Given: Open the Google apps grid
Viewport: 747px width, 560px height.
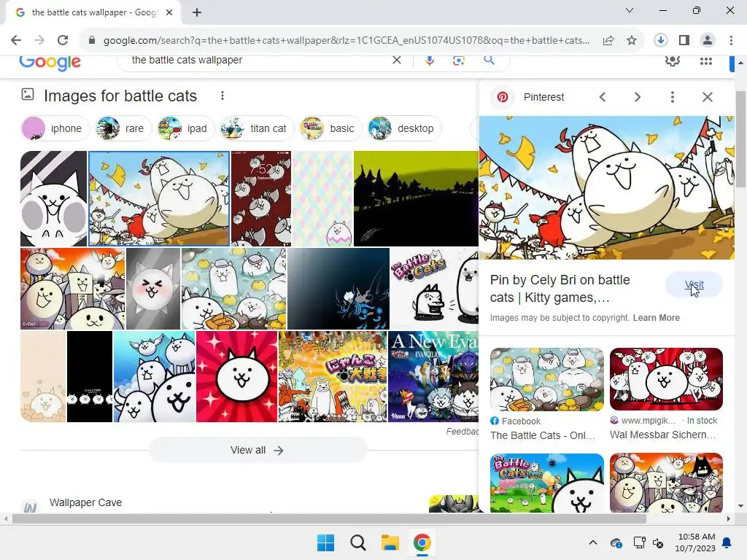Looking at the screenshot, I should [706, 61].
